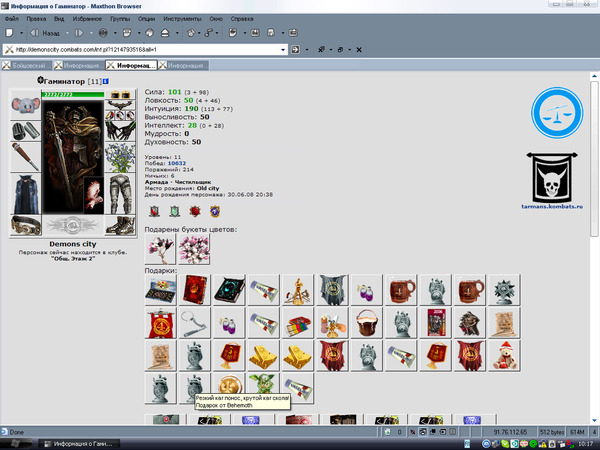Screen dimensions: 600x450
Task: Click the page scrollbar up arrow
Action: pyautogui.click(x=594, y=76)
